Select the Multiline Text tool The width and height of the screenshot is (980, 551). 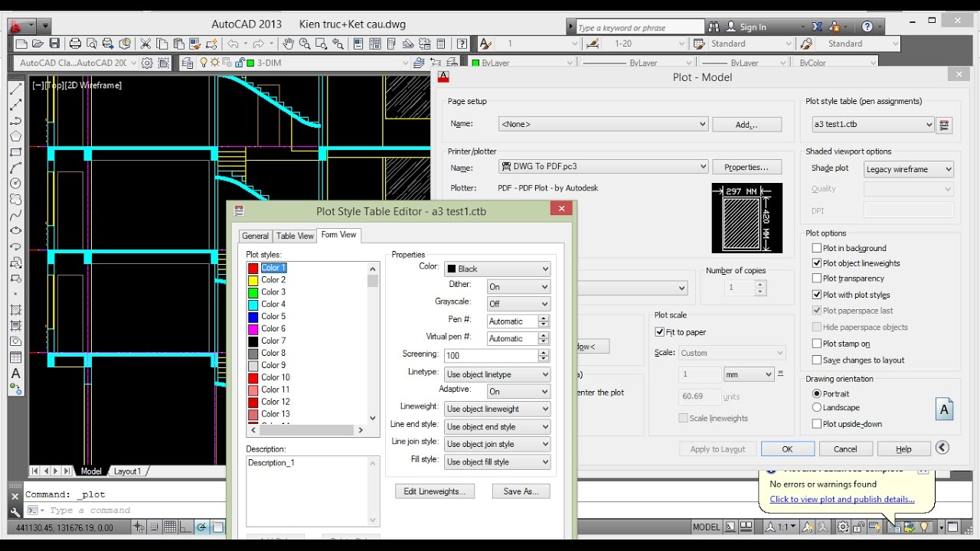coord(15,373)
